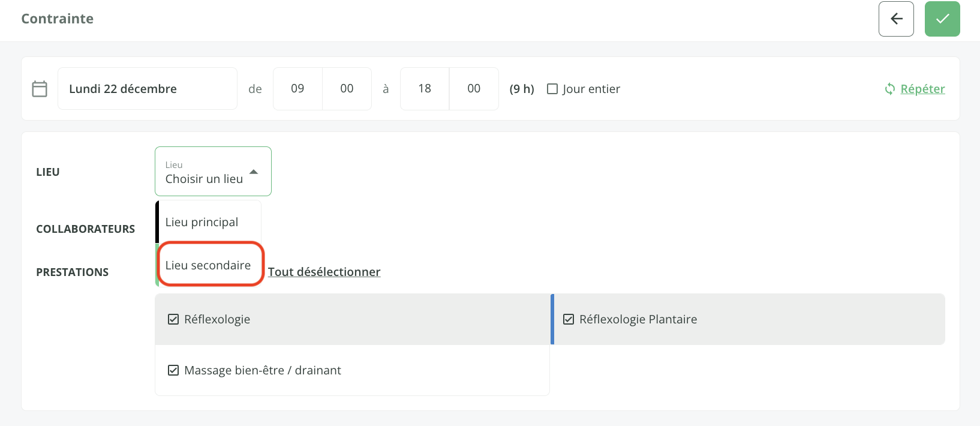
Task: Click the end hour field 18
Action: (425, 89)
